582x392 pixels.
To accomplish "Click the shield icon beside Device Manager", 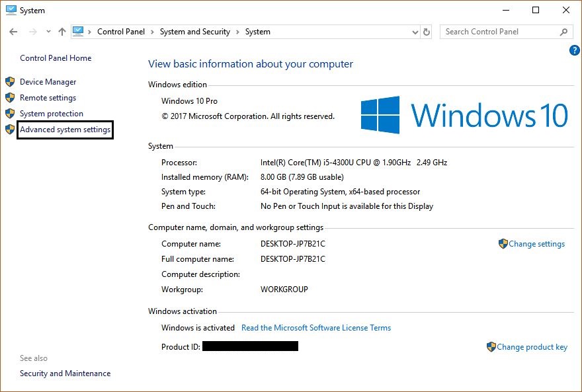I will [x=10, y=82].
